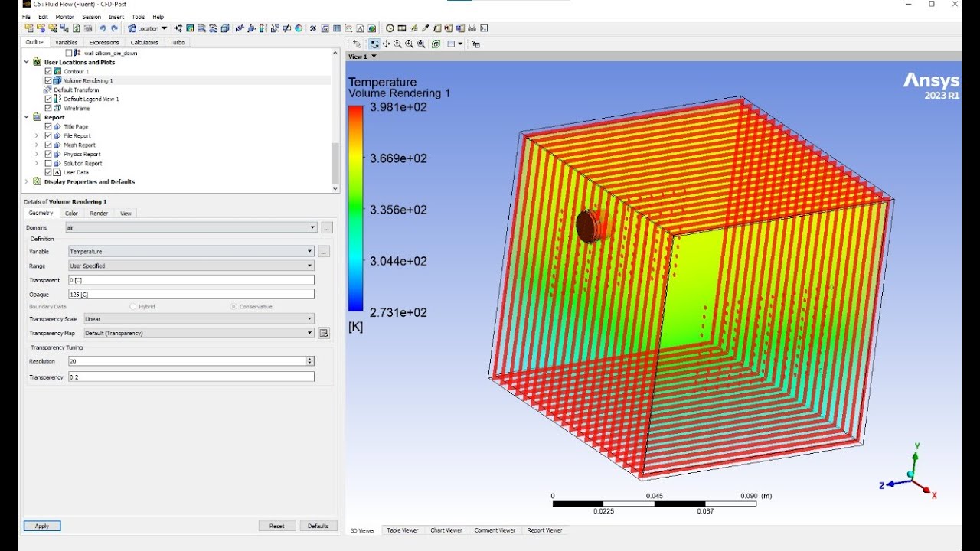Uncheck the Contour 1 visibility checkbox
Image resolution: width=980 pixels, height=551 pixels.
click(x=48, y=71)
